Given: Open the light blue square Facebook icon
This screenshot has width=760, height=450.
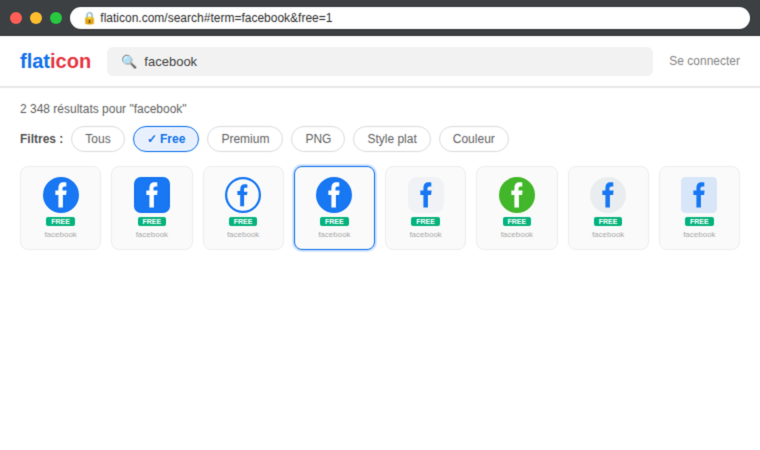Looking at the screenshot, I should 699,195.
